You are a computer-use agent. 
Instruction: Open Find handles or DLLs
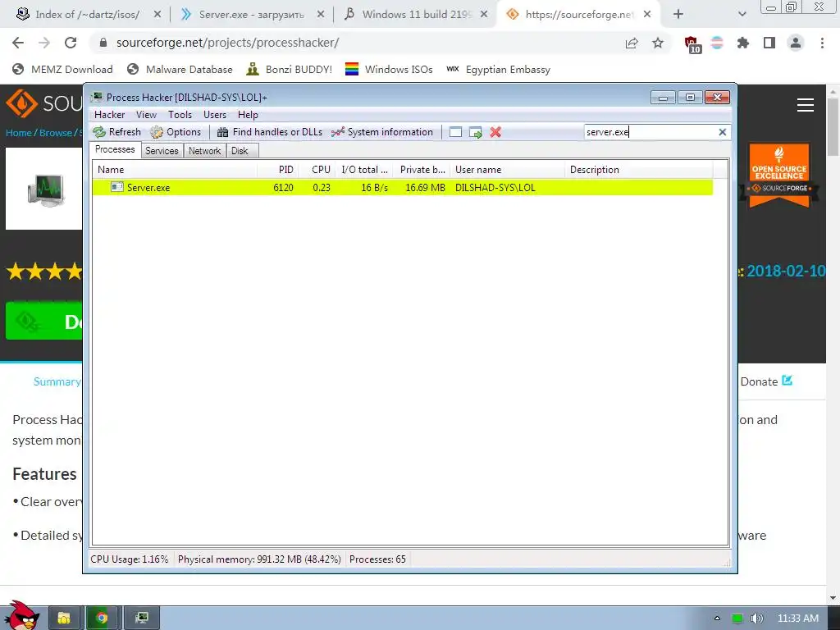pos(269,132)
